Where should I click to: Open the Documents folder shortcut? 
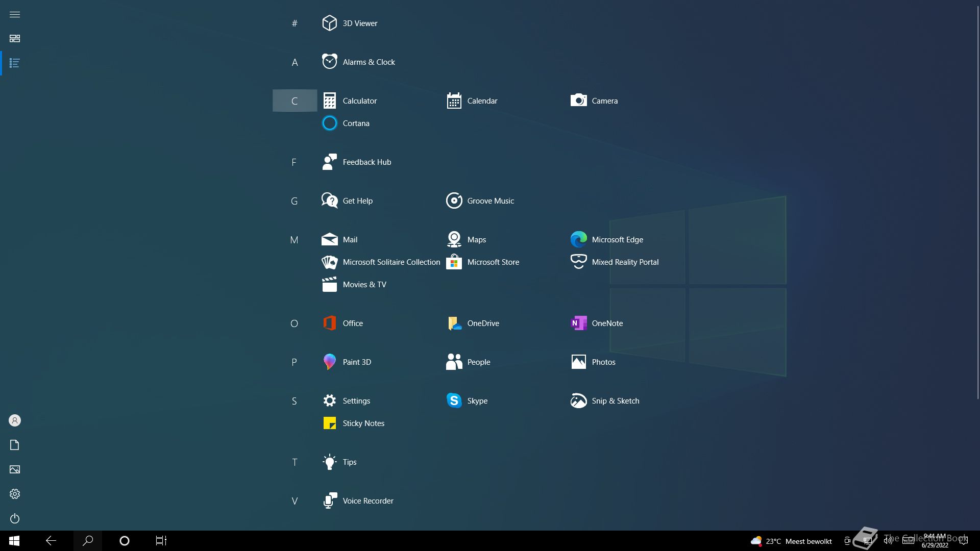tap(15, 445)
